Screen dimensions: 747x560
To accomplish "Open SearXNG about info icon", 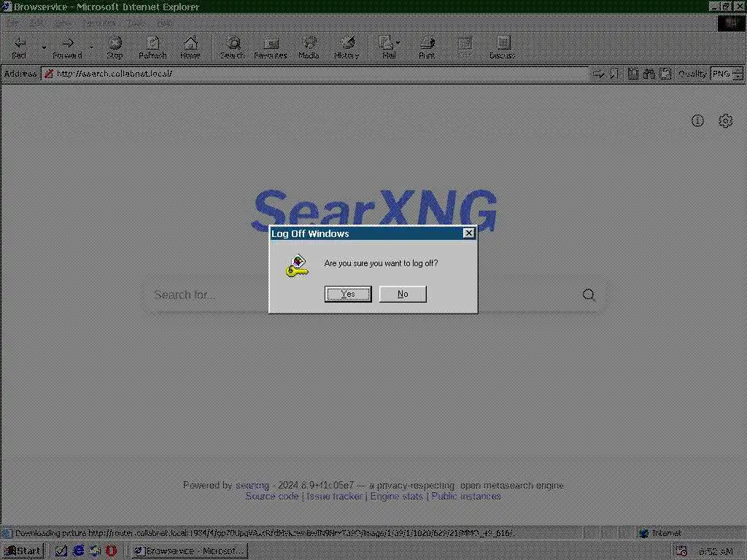I will pyautogui.click(x=697, y=121).
